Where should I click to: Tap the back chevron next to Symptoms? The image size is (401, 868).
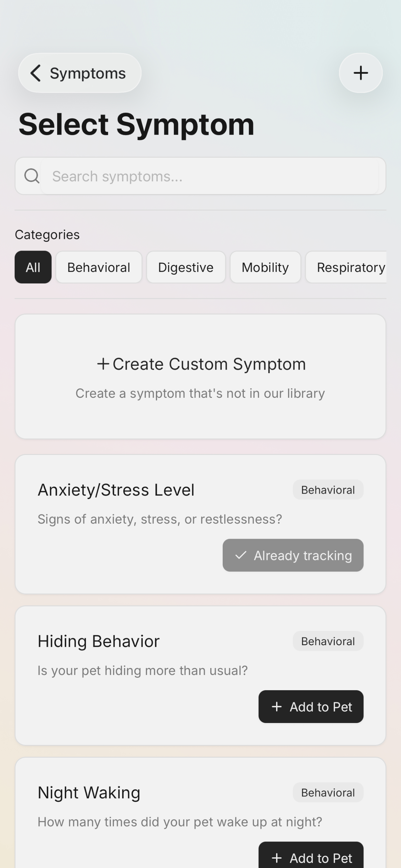(x=36, y=73)
